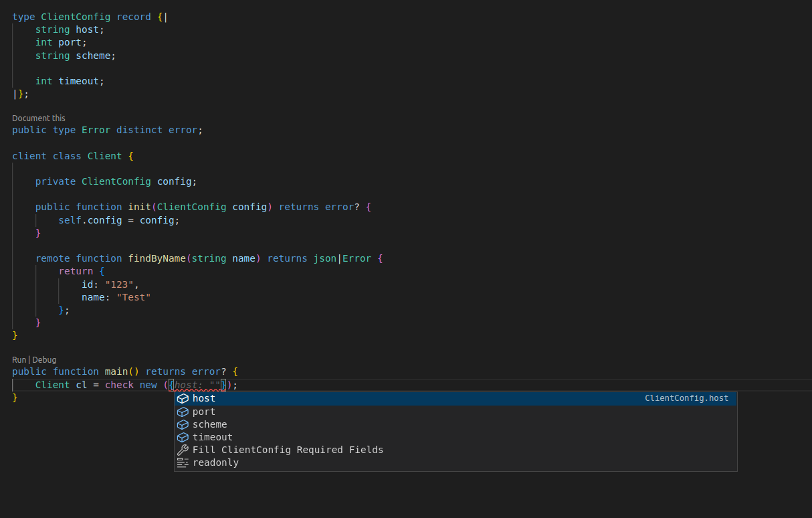Image resolution: width=812 pixels, height=518 pixels.
Task: Click the "Test" string literal
Action: [x=134, y=297]
